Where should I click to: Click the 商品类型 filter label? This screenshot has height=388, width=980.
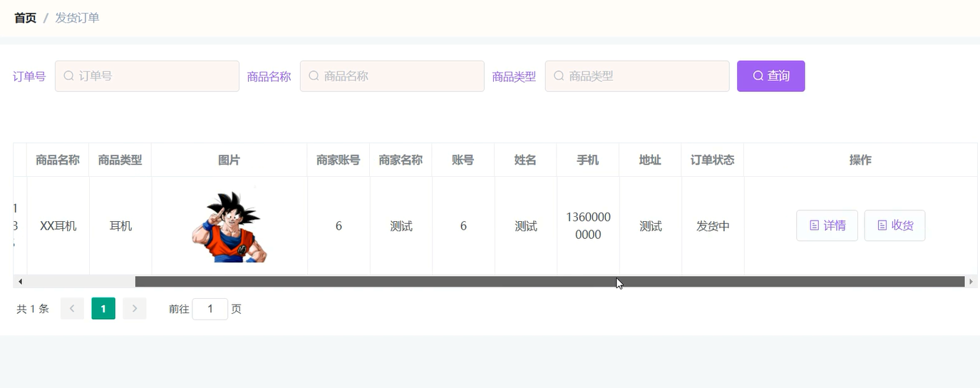pyautogui.click(x=514, y=76)
